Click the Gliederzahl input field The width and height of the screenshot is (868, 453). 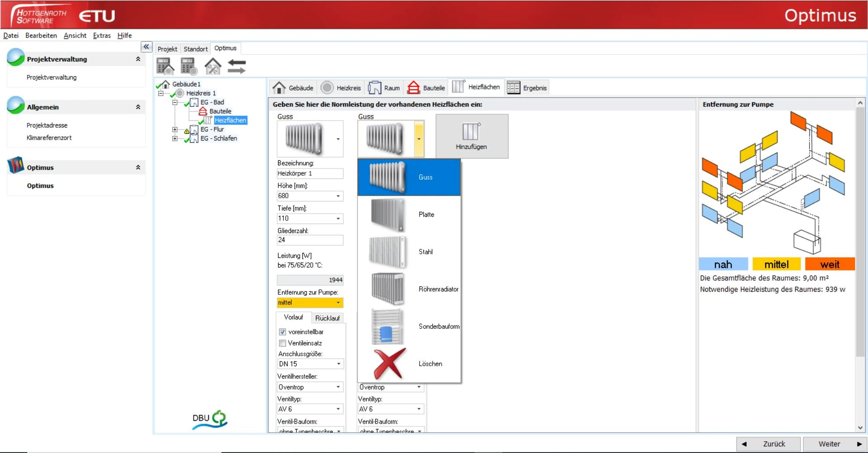pyautogui.click(x=310, y=240)
